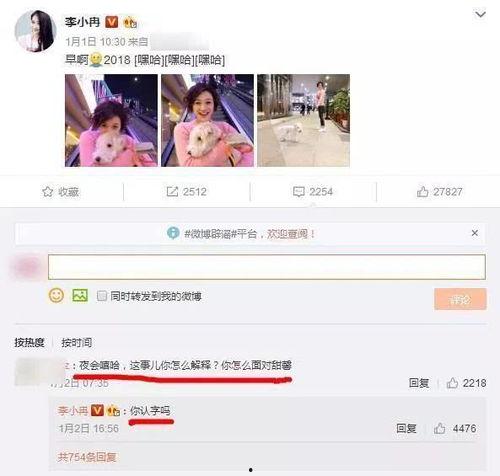Like the top comment with 2218 likes
The image size is (500, 476).
[x=452, y=383]
